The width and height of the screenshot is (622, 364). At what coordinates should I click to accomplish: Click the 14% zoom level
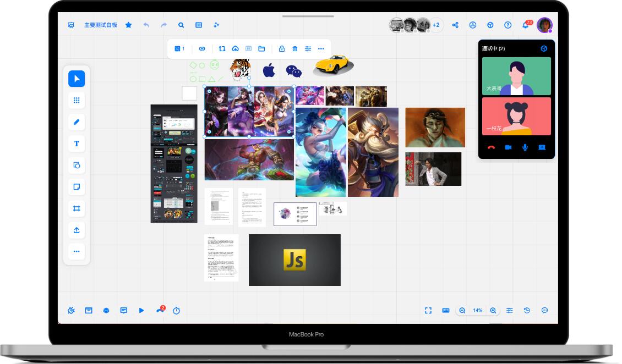477,311
